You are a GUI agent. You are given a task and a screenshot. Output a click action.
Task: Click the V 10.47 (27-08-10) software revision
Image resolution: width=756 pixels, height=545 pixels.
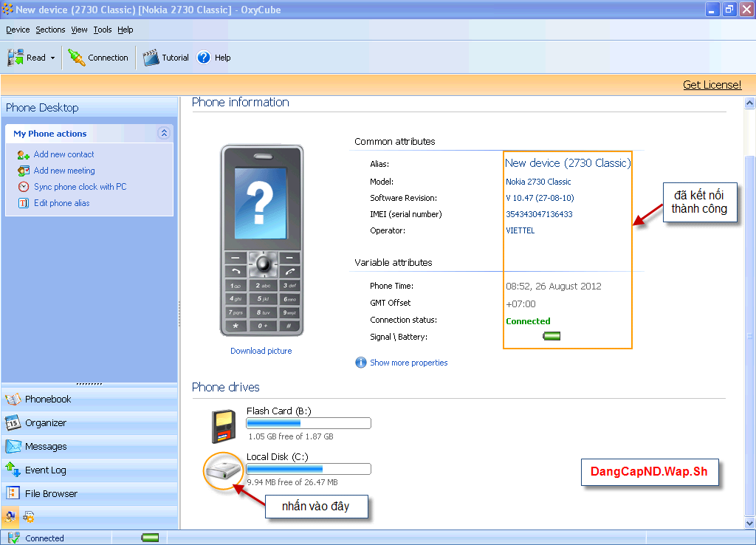coord(540,198)
